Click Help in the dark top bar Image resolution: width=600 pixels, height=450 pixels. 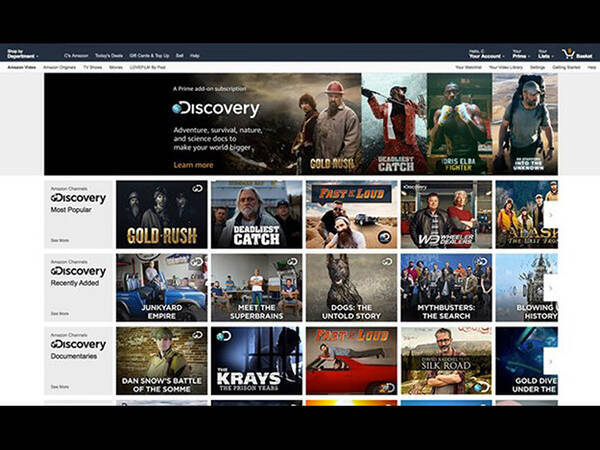(x=195, y=55)
